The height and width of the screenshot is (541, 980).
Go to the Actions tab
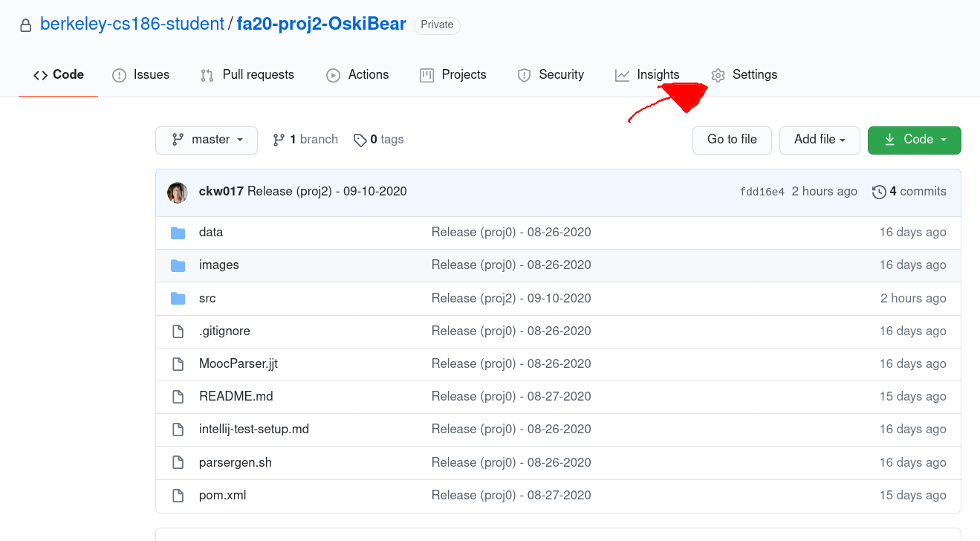357,75
